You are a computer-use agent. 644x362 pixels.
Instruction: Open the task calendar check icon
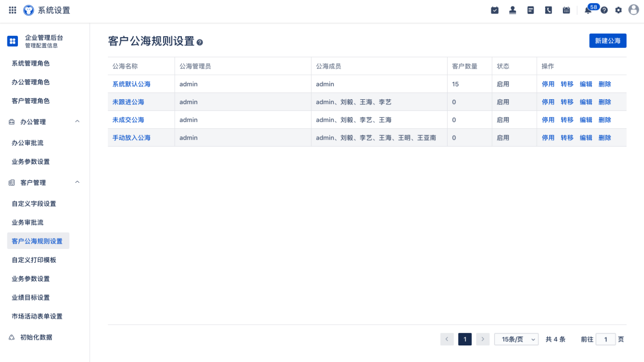[495, 10]
